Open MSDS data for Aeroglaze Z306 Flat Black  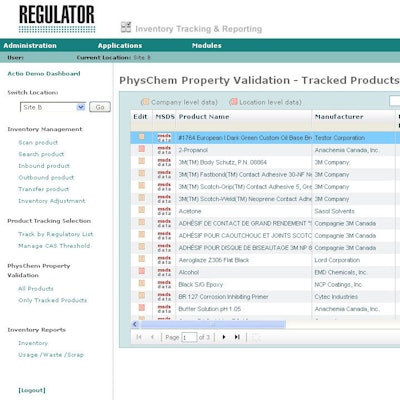tap(164, 260)
